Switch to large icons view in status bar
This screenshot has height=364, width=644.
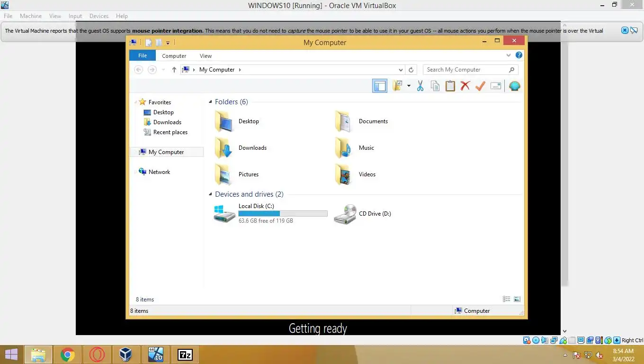(x=517, y=299)
